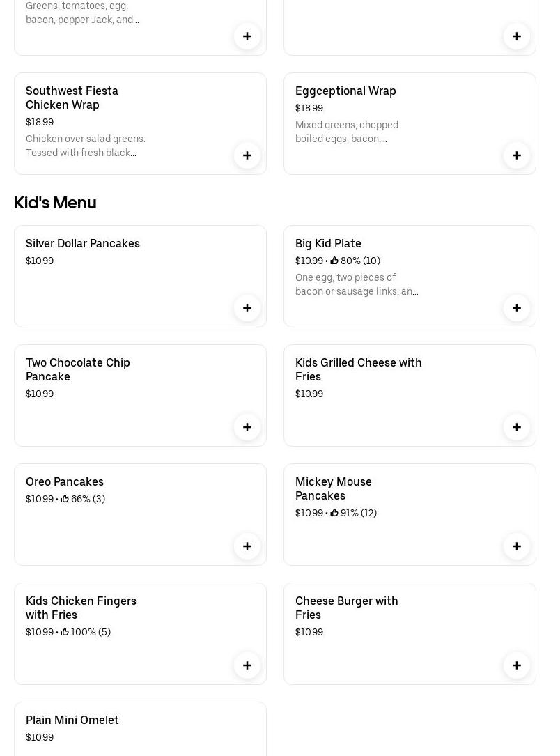This screenshot has height=756, width=560.
Task: Select the Plain Mini Omelet card
Action: (140, 728)
